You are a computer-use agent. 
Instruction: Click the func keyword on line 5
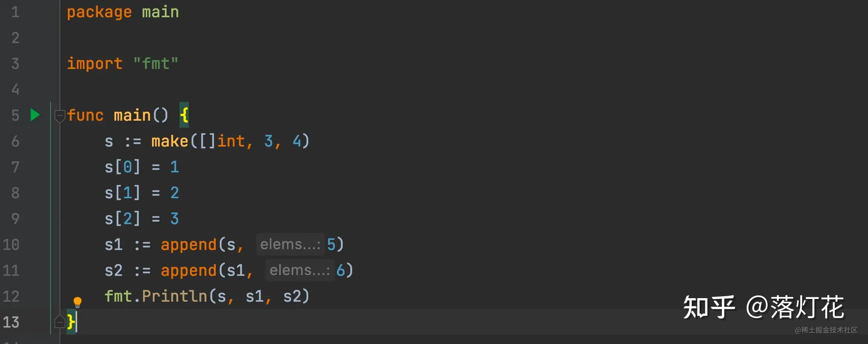85,115
